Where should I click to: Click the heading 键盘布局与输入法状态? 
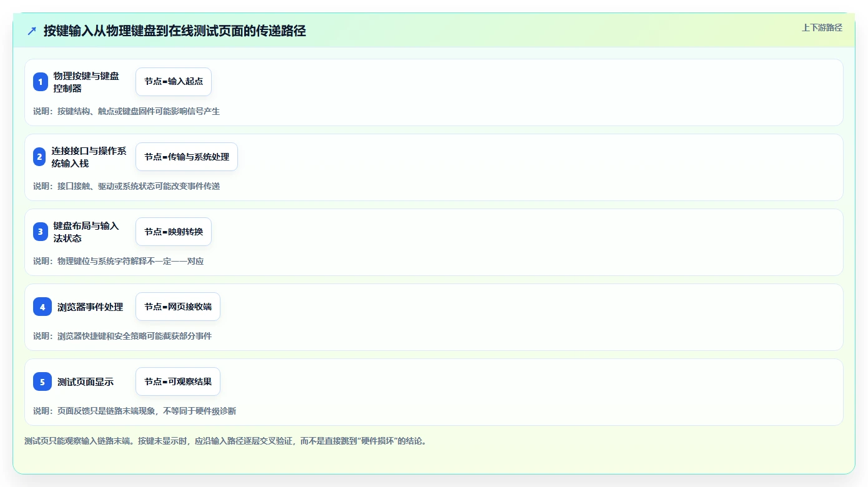pos(86,232)
